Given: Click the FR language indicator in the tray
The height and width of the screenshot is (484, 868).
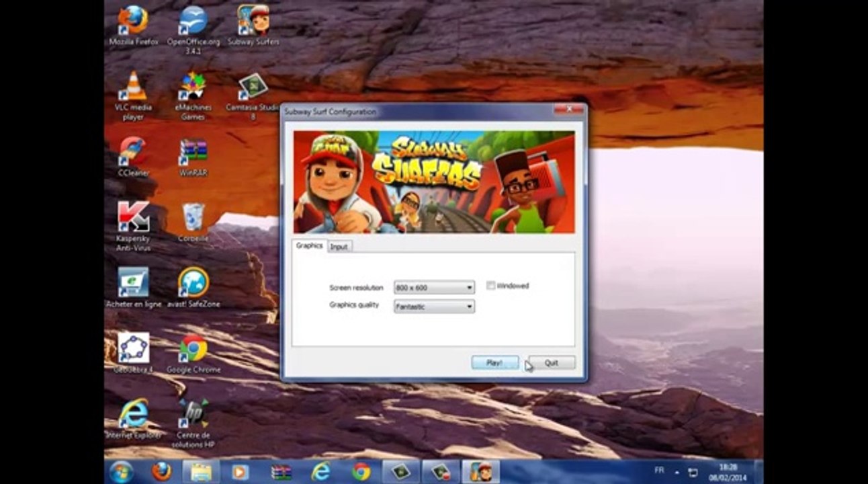Looking at the screenshot, I should click(660, 470).
